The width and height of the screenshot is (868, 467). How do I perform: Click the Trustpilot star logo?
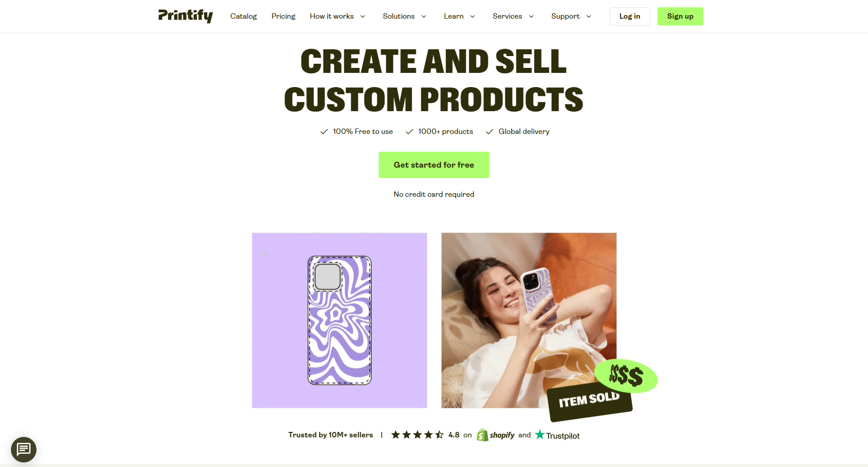point(540,435)
